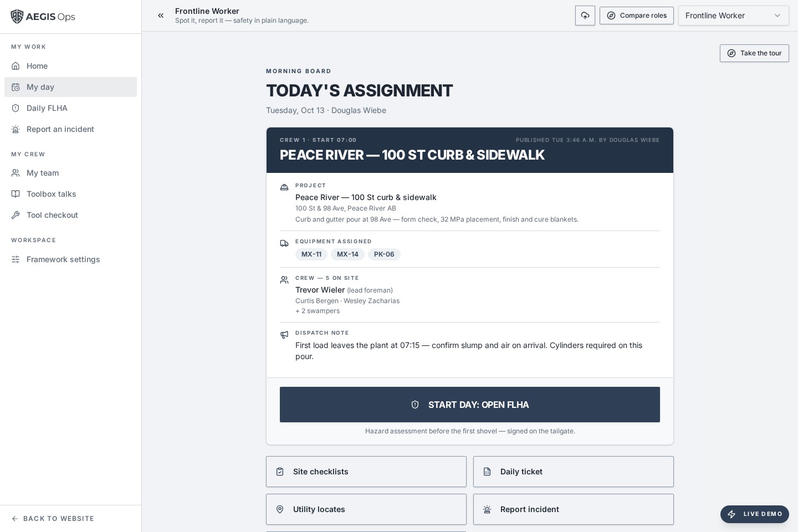Click the hard hat Project icon
This screenshot has width=798, height=532.
coord(284,187)
